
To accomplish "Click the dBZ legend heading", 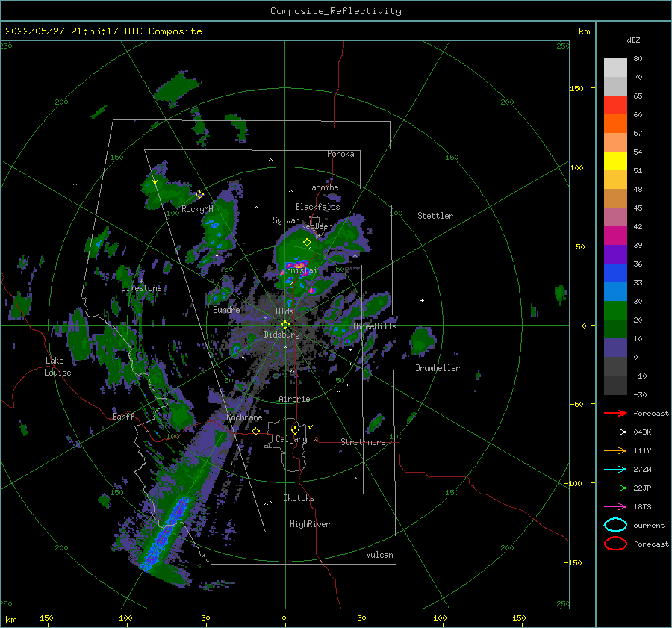I will (633, 40).
